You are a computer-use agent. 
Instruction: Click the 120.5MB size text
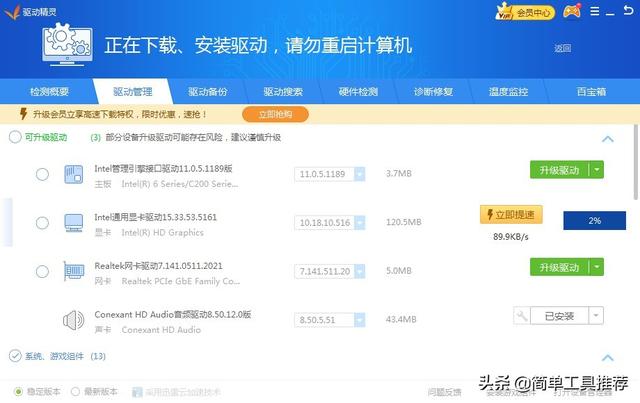pyautogui.click(x=404, y=222)
